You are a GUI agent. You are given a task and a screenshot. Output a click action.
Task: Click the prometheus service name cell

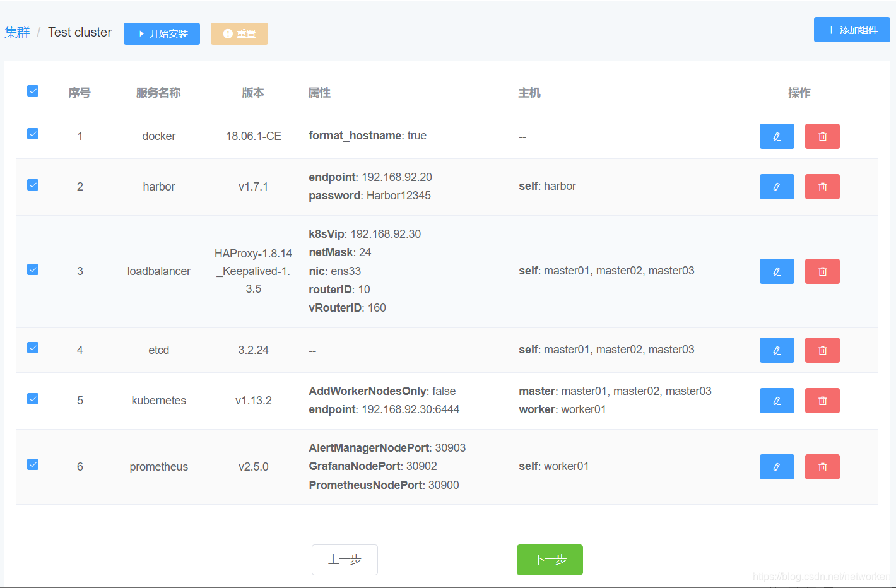(159, 467)
